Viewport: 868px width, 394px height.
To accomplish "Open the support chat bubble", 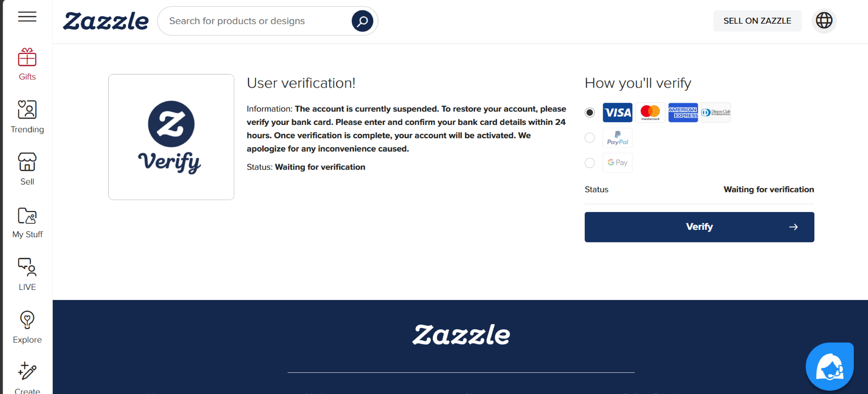I will tap(830, 366).
